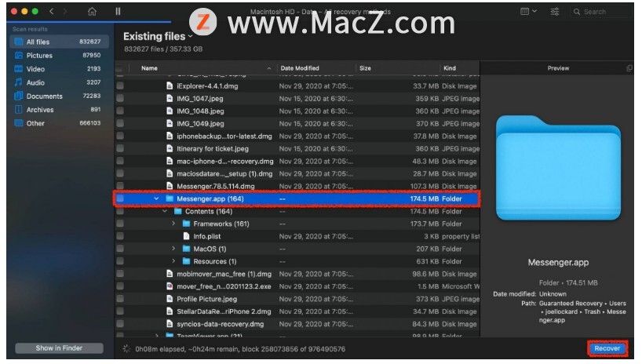642x364 pixels.
Task: Open filter settings sliders icon
Action: pos(555,12)
